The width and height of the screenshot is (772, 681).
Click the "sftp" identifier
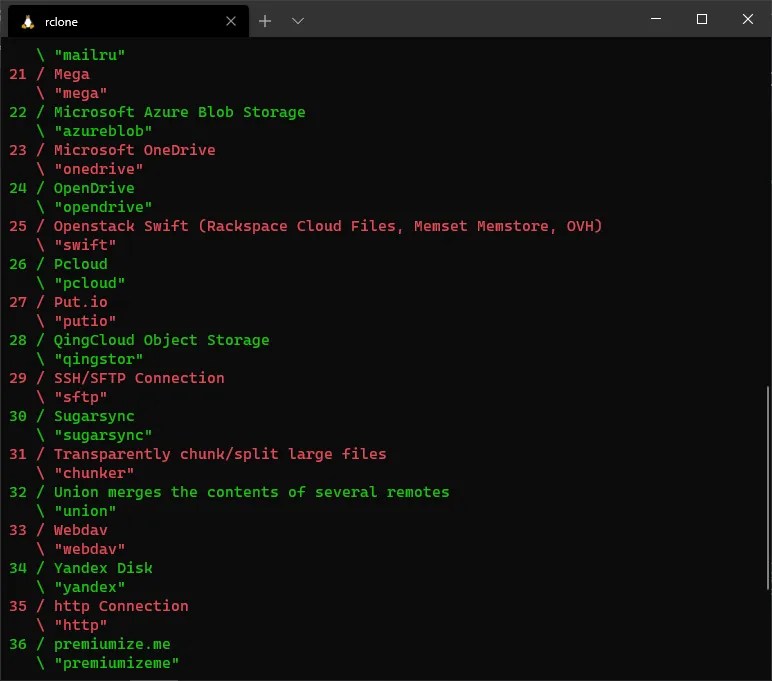pos(81,397)
